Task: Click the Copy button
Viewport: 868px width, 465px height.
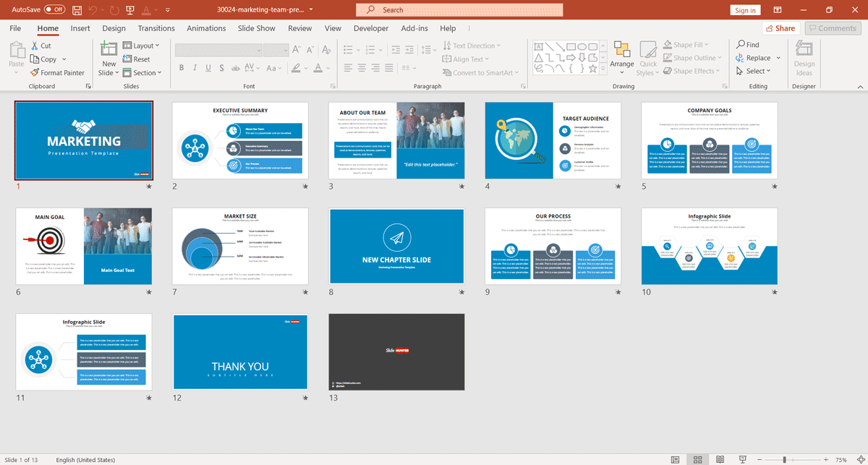Action: [43, 59]
